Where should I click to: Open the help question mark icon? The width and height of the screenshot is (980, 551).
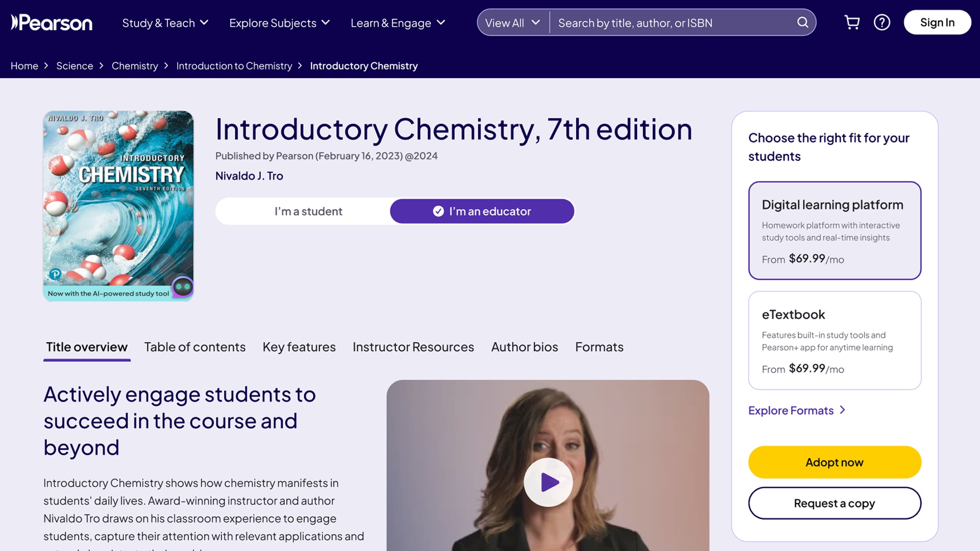[x=881, y=22]
